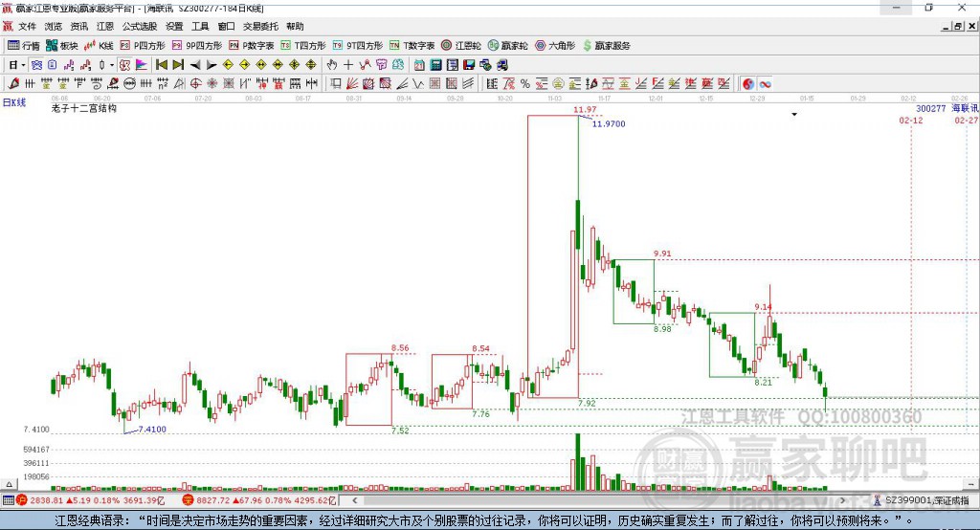Open the 9P四方形 tool
The image size is (980, 530).
[197, 46]
